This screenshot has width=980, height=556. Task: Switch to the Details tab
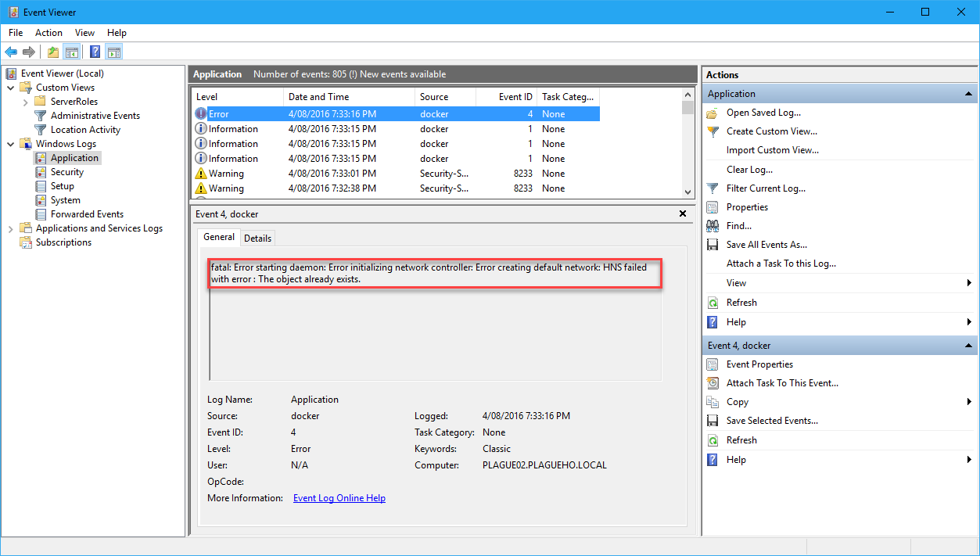[x=257, y=239]
